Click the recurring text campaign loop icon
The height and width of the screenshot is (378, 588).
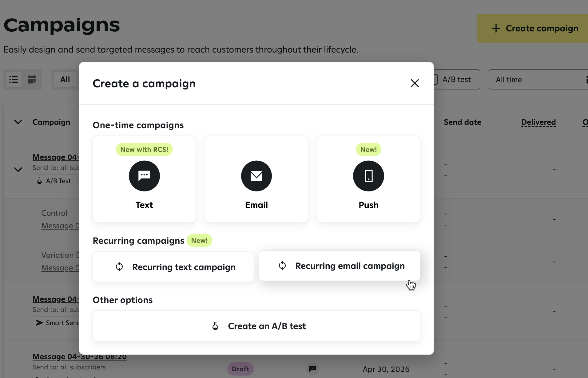119,267
